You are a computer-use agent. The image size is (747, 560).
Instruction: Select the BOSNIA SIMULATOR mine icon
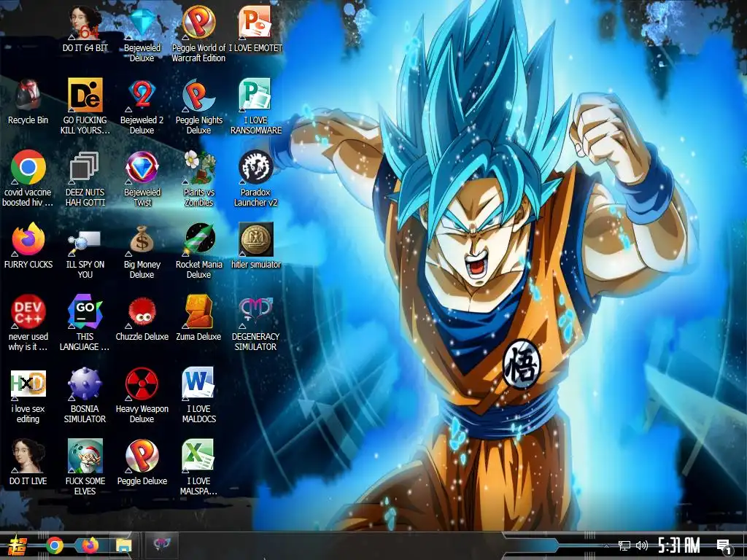click(85, 395)
